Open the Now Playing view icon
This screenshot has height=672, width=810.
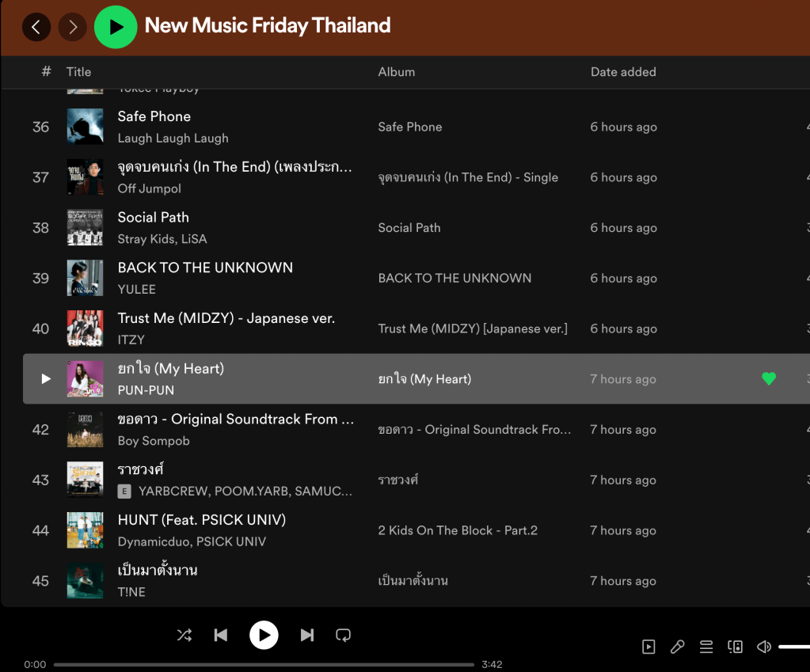pos(648,647)
